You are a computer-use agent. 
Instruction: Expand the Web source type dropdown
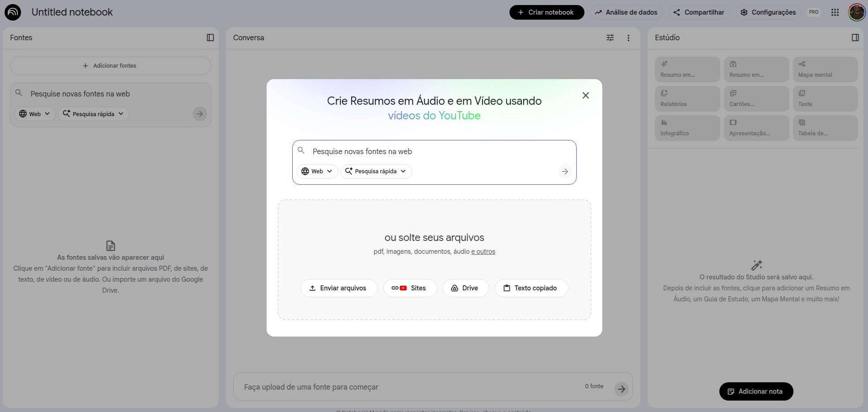317,171
